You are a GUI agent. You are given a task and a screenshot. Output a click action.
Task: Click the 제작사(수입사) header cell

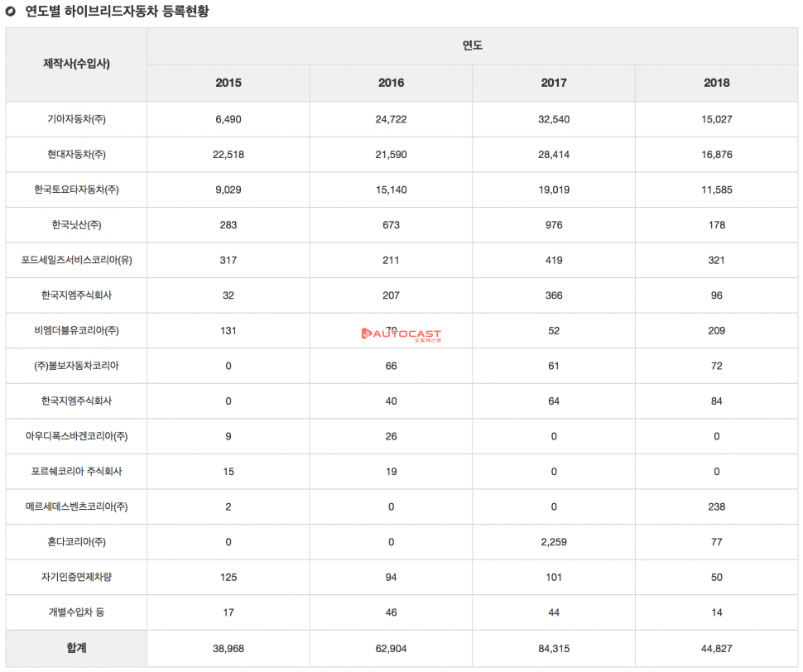77,64
